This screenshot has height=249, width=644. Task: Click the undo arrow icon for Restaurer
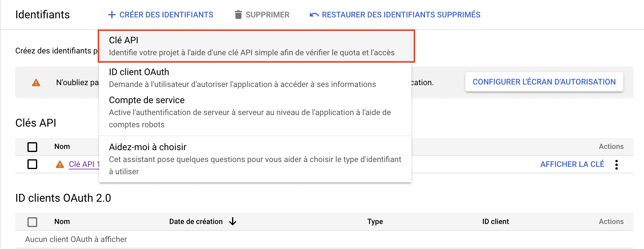click(314, 15)
